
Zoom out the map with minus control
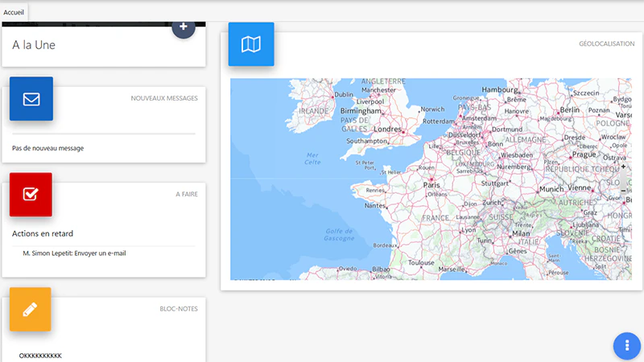623,191
